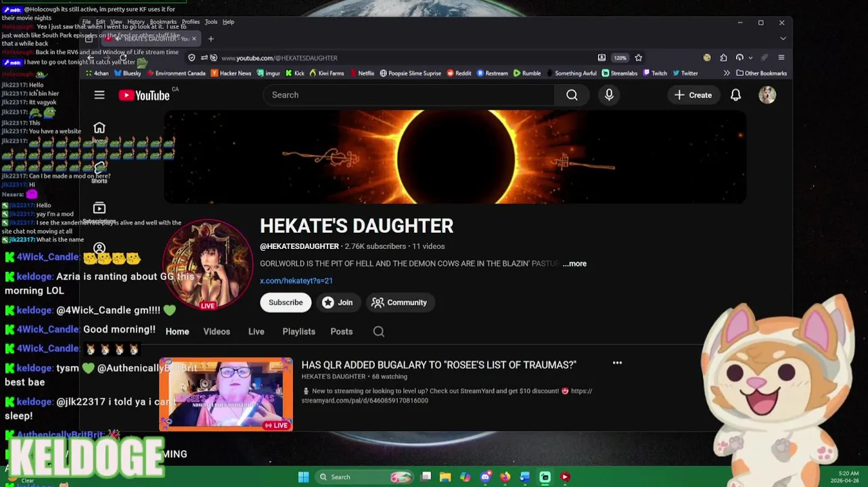Show more bookmarks chevron
868x487 pixels.
tap(727, 73)
